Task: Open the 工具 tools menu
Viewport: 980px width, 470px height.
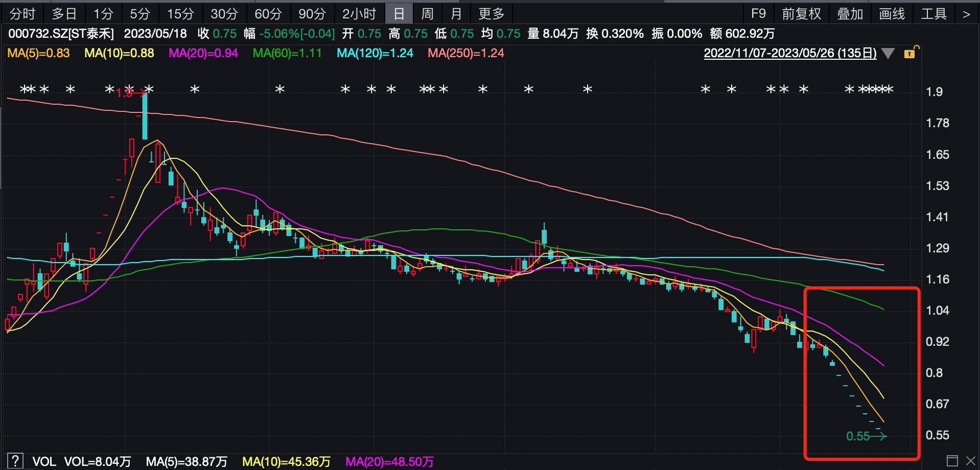Action: 934,14
